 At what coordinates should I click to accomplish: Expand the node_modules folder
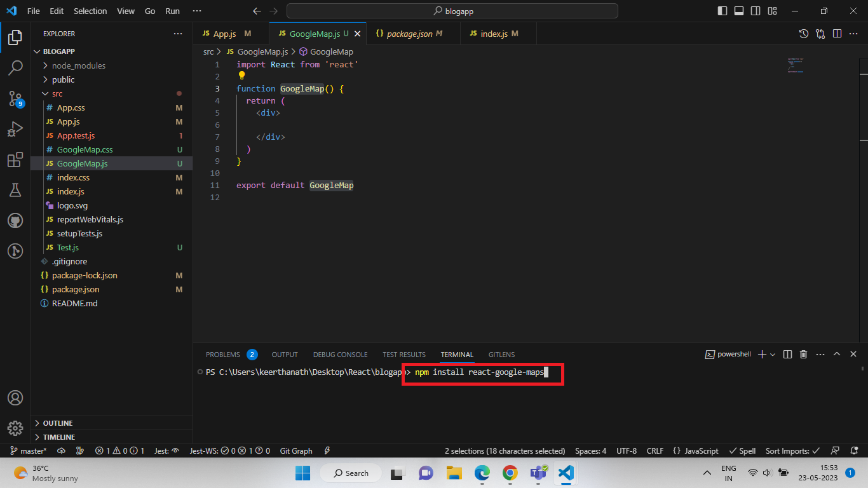tap(79, 65)
